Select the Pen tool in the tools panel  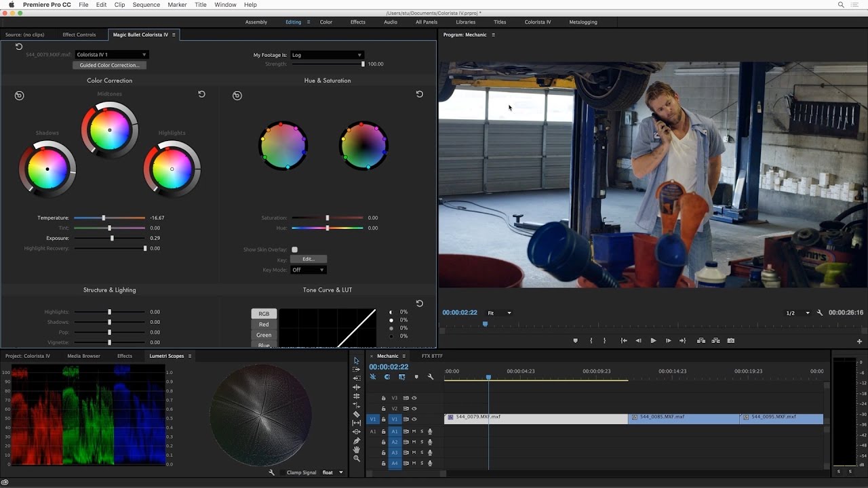coord(357,441)
